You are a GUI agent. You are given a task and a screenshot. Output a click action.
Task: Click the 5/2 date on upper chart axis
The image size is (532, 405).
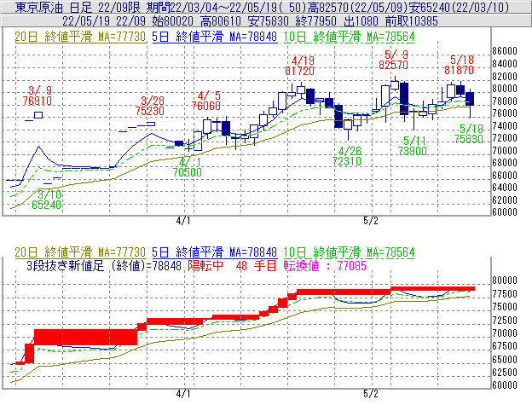(x=371, y=221)
